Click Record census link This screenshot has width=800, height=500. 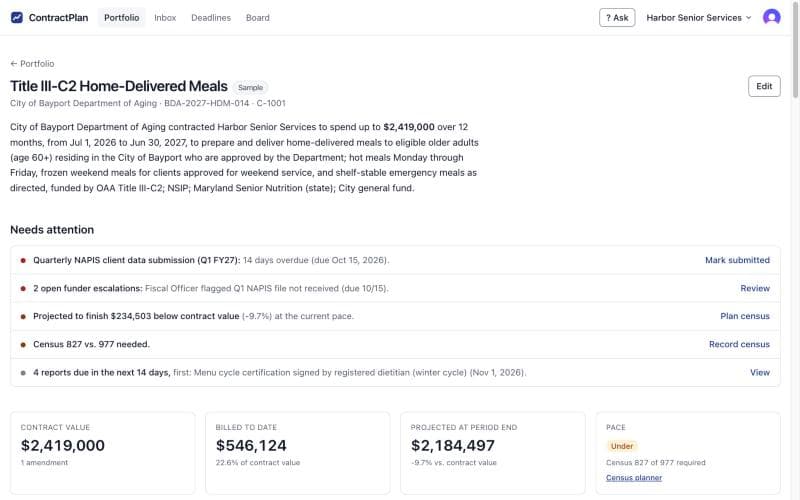[739, 344]
